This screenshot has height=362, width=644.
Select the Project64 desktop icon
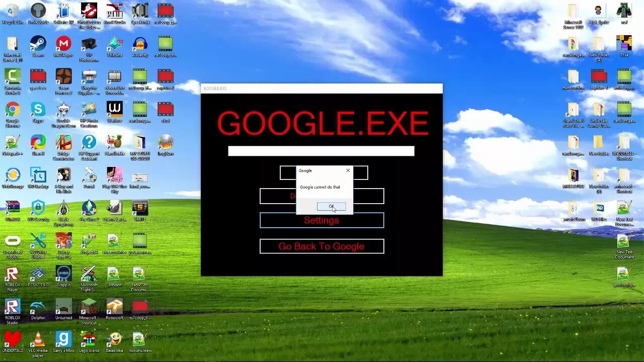point(89,244)
